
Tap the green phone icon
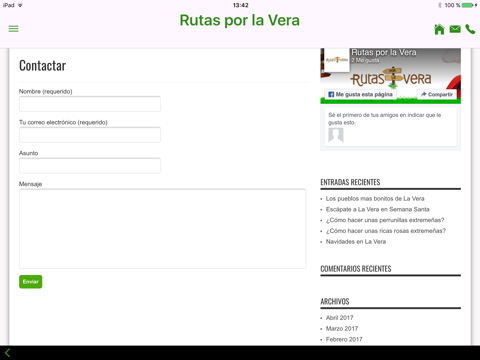[x=470, y=29]
